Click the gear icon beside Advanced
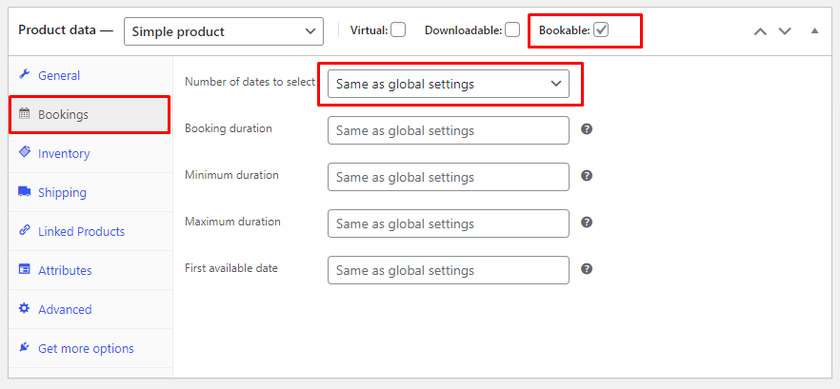The image size is (840, 389). pyautogui.click(x=24, y=309)
